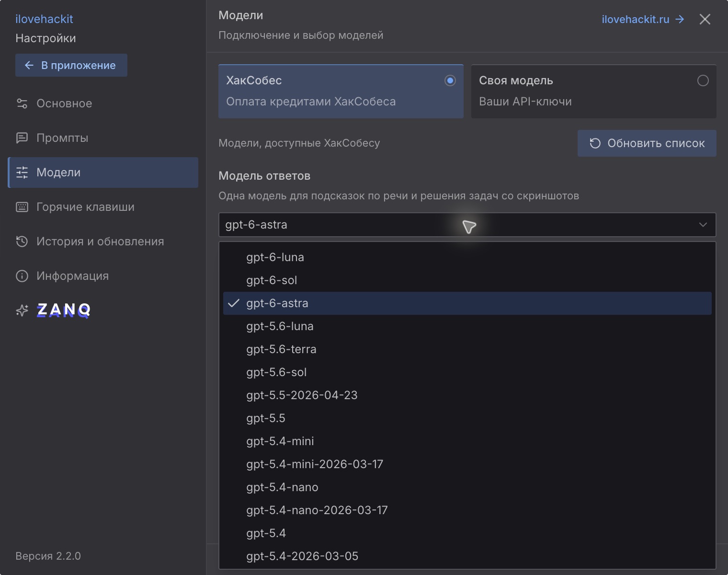Choose gpt-5.6-luna from the list
The image size is (728, 575).
pos(467,326)
